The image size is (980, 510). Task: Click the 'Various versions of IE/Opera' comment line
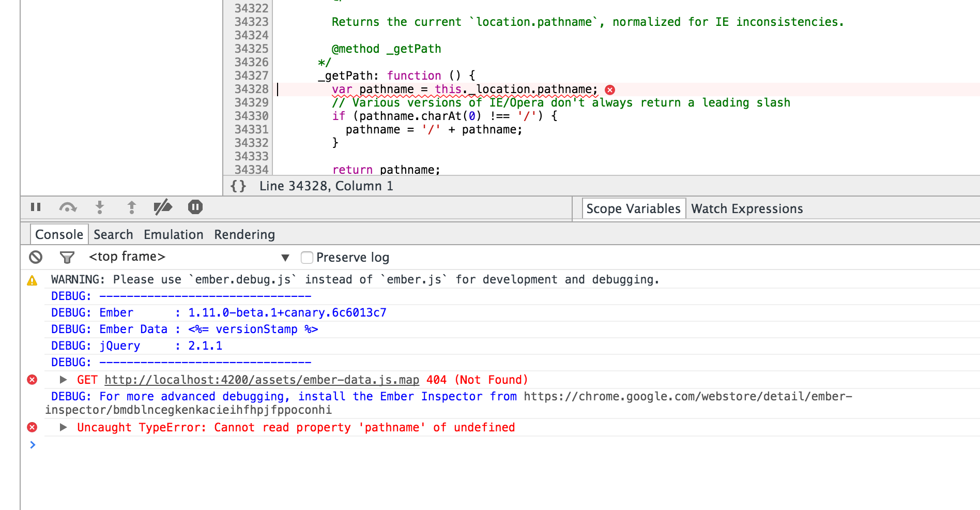(561, 102)
